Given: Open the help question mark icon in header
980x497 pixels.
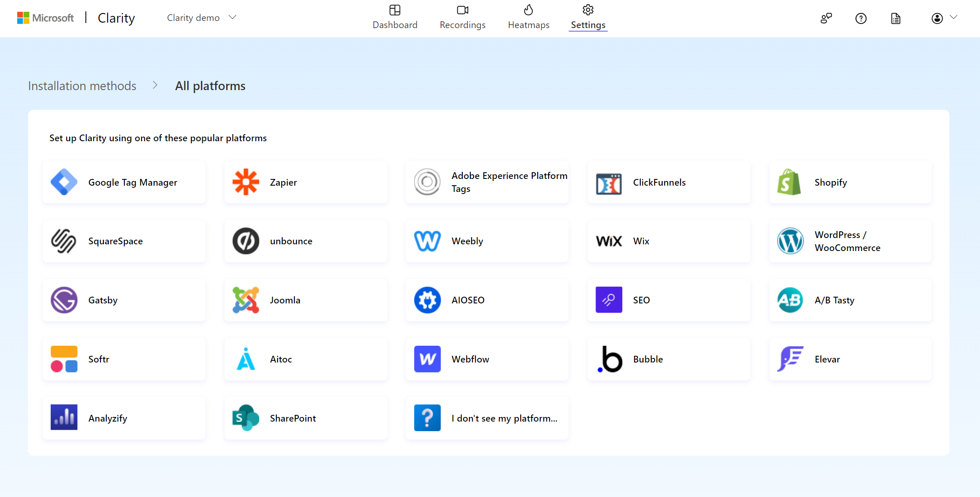Looking at the screenshot, I should point(861,18).
